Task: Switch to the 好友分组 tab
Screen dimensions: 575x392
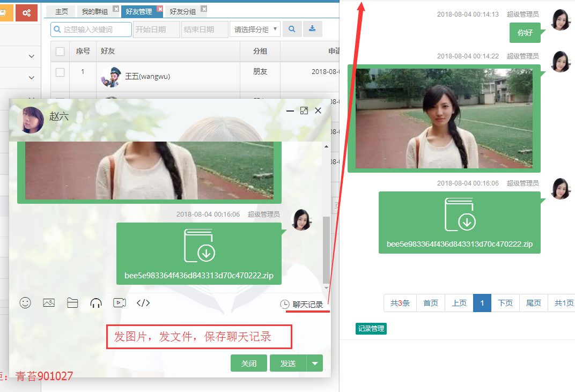Action: 182,12
